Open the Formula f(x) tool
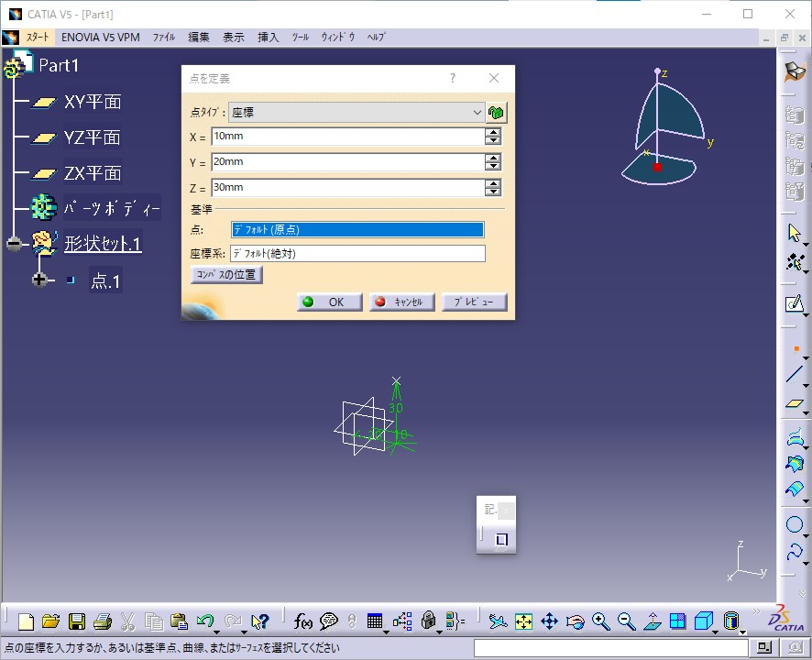This screenshot has width=812, height=660. pos(303,621)
